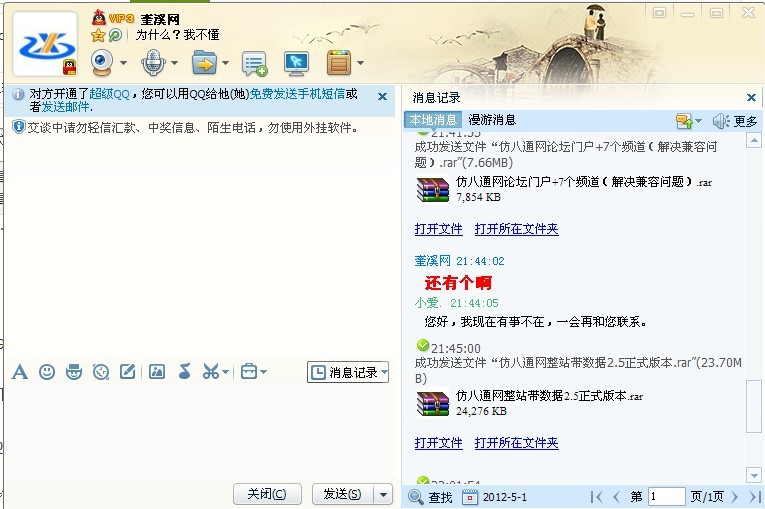Dismiss the 超级QQ notification bar
This screenshot has height=509, width=765.
(x=382, y=97)
